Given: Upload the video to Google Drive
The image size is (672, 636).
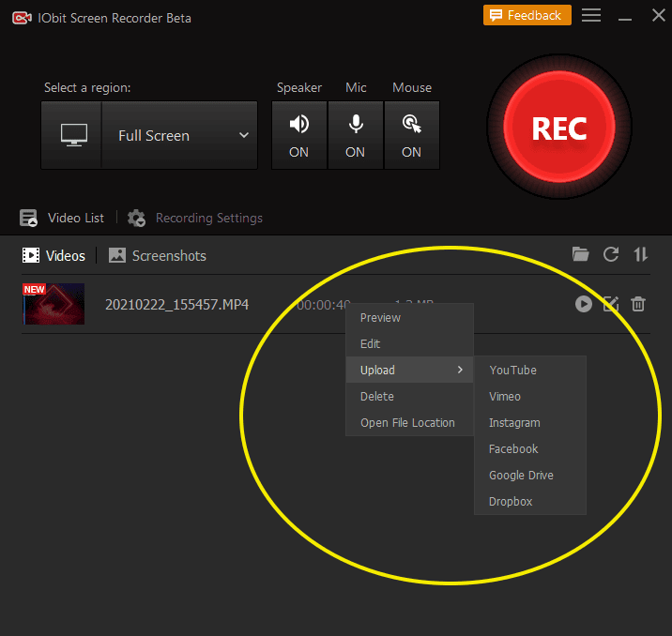Looking at the screenshot, I should (530, 475).
